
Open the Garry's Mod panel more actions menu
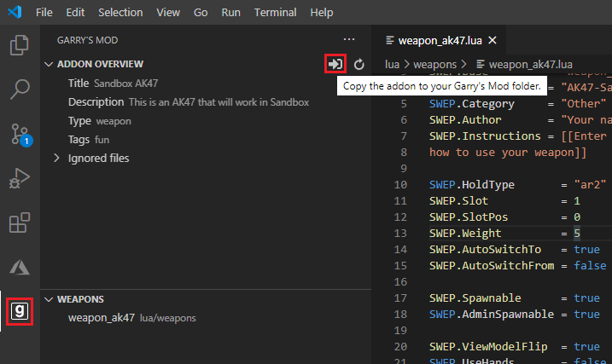(349, 40)
